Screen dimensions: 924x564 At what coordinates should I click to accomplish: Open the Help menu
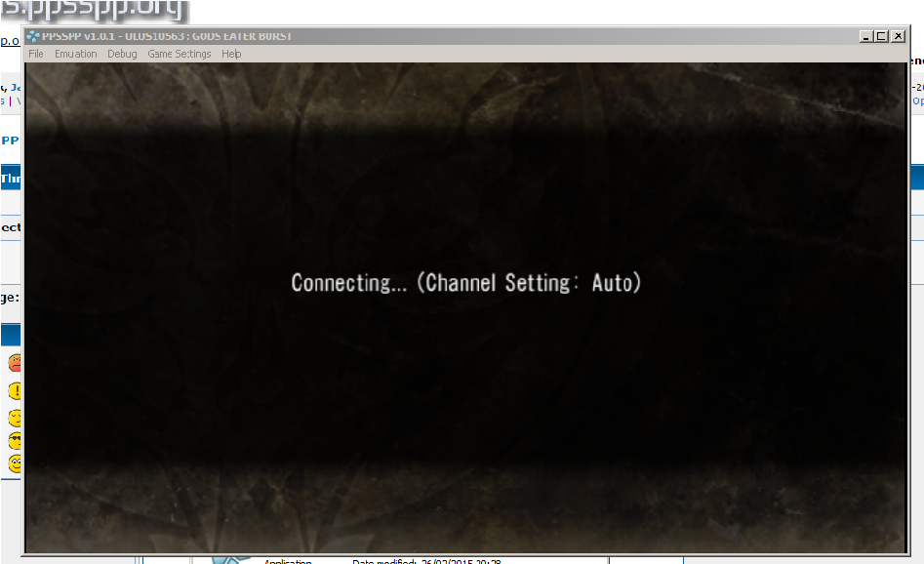(x=231, y=54)
